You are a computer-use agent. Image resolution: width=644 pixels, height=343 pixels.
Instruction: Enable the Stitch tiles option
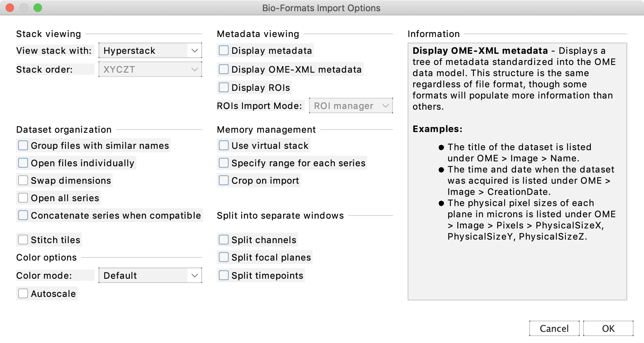(23, 240)
